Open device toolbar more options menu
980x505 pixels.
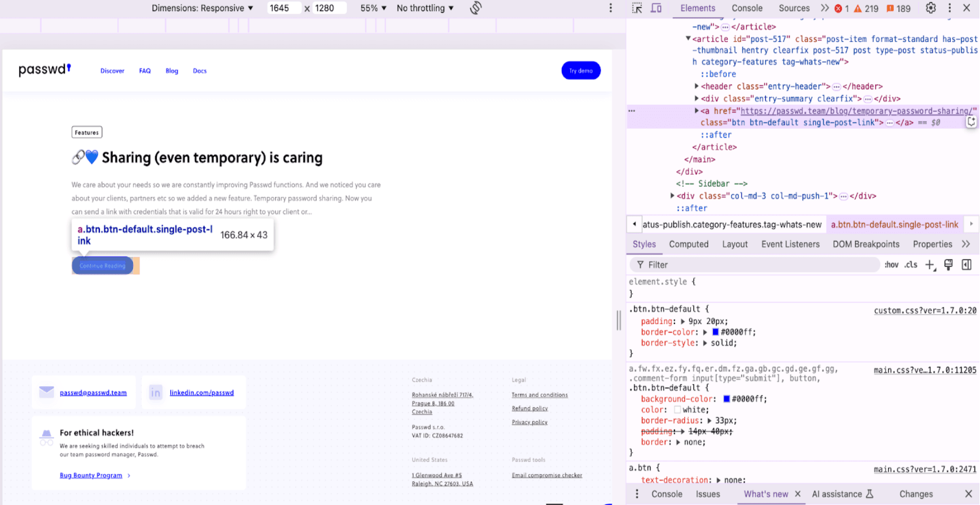coord(610,8)
